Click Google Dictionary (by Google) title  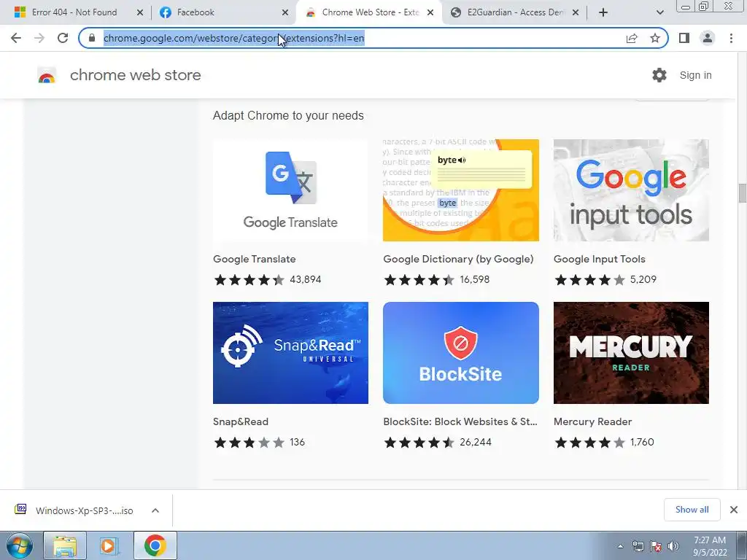click(458, 259)
